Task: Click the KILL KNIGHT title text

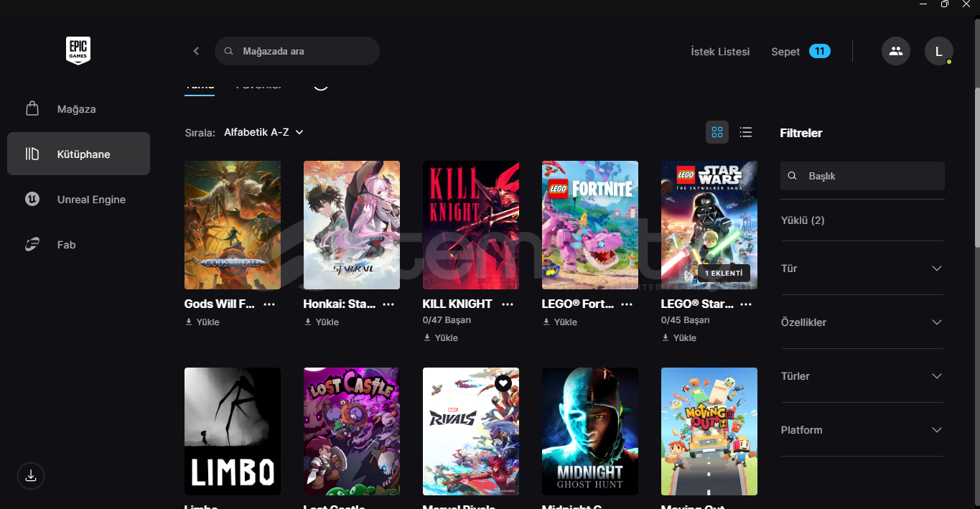Action: 457,304
